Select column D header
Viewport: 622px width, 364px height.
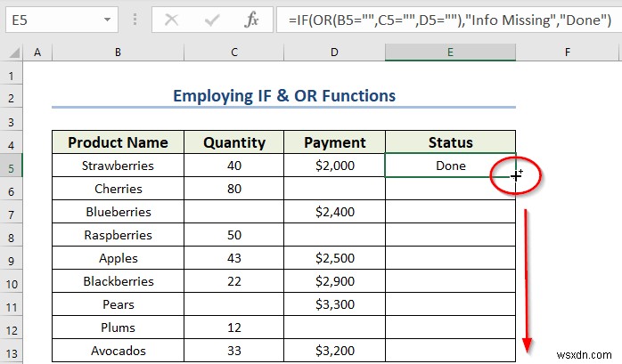pyautogui.click(x=334, y=53)
